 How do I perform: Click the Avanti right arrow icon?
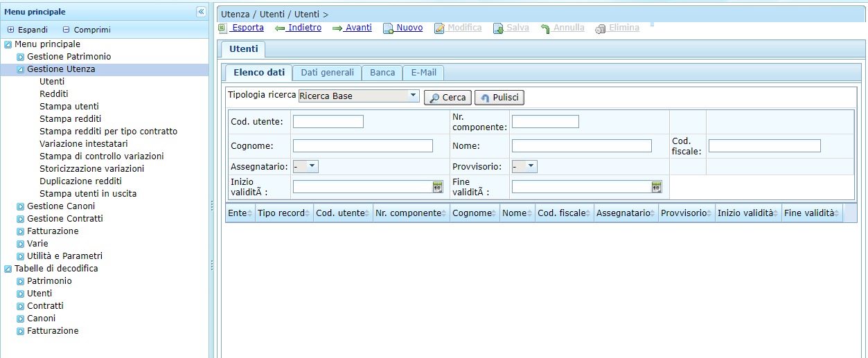coord(337,28)
